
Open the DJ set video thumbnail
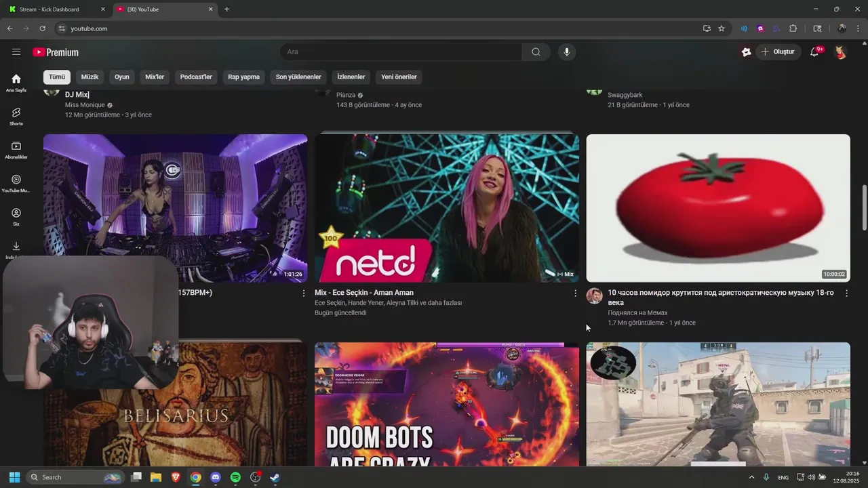(175, 208)
